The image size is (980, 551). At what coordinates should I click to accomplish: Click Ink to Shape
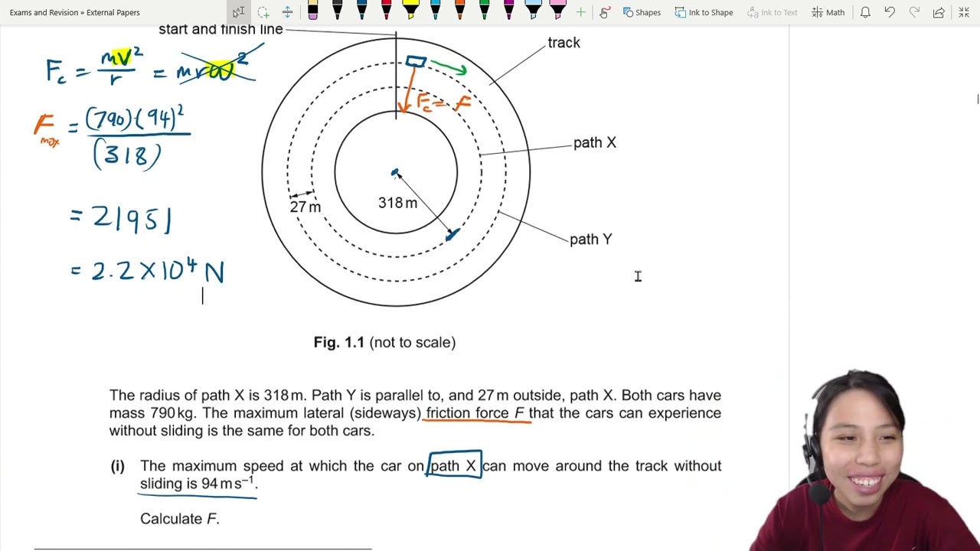tap(704, 12)
